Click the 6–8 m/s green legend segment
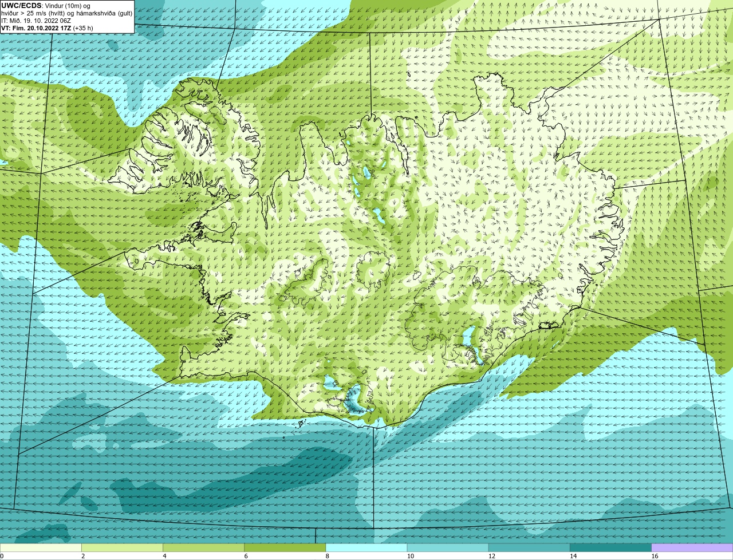This screenshot has height=560, width=733. click(x=285, y=547)
